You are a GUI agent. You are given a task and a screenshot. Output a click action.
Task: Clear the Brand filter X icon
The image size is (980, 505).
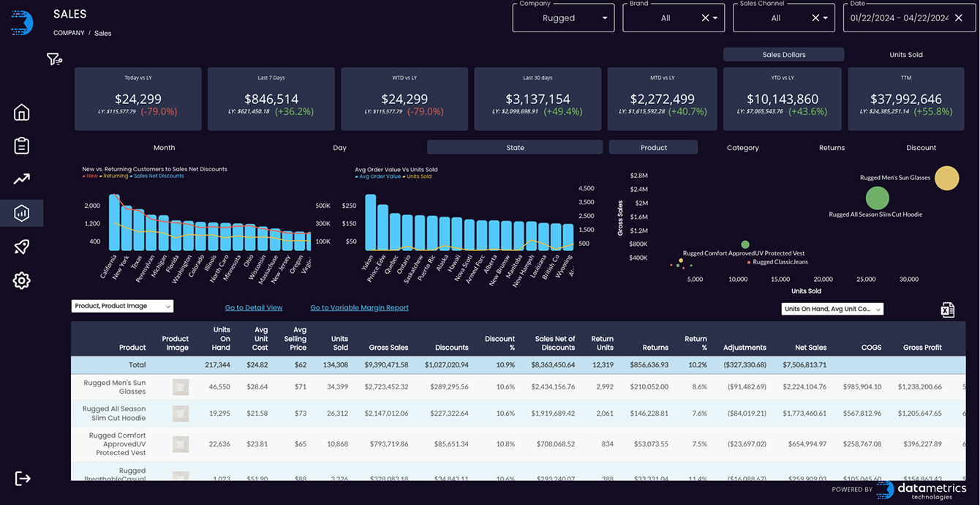tap(705, 18)
